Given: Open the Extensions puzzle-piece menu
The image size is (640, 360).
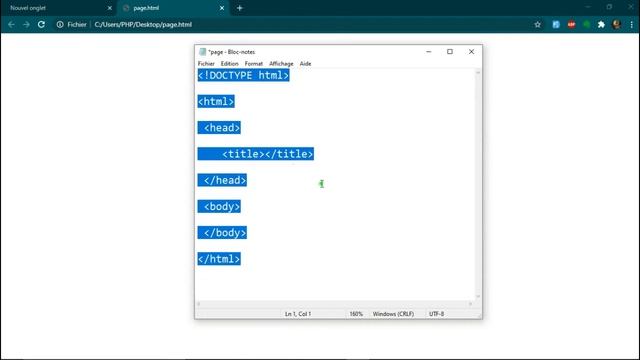Looking at the screenshot, I should (601, 24).
